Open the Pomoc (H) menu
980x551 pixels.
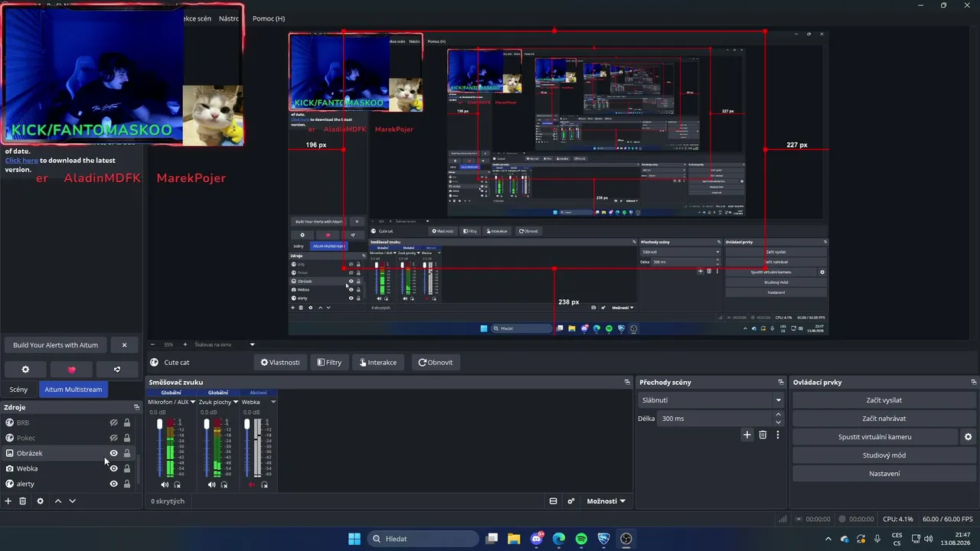click(x=269, y=18)
